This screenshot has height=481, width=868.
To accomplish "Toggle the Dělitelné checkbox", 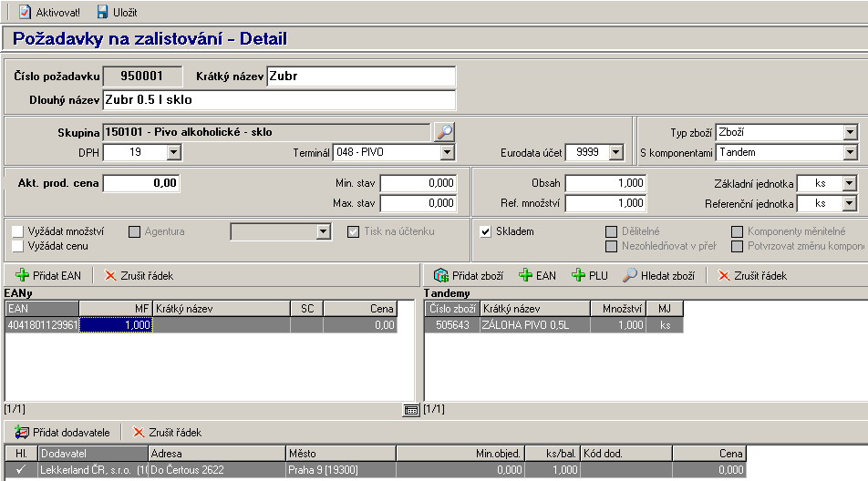I will pos(611,231).
